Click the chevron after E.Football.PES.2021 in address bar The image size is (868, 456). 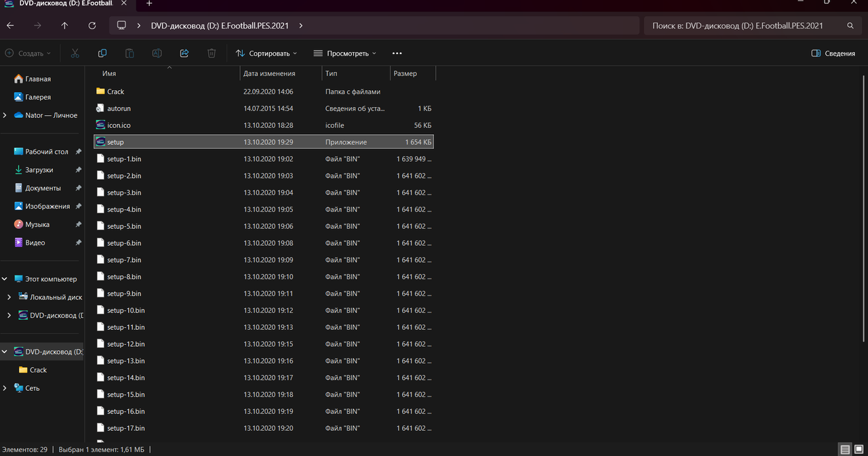tap(301, 26)
